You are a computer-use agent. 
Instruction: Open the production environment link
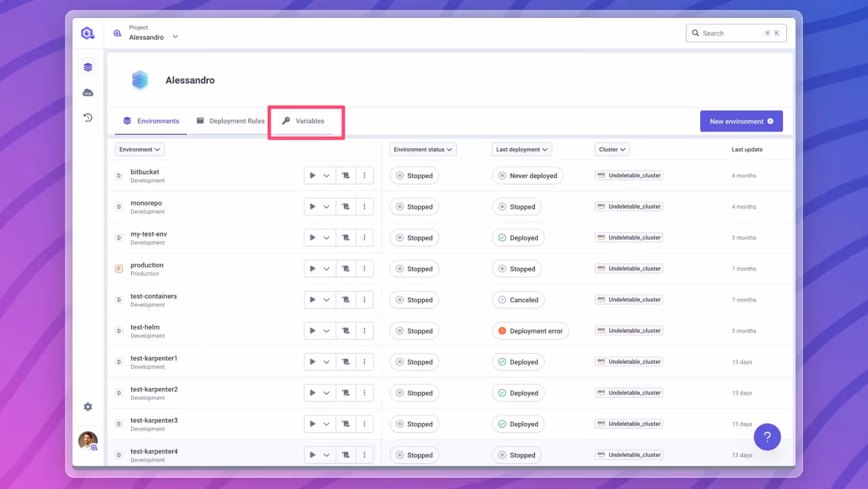tap(147, 265)
